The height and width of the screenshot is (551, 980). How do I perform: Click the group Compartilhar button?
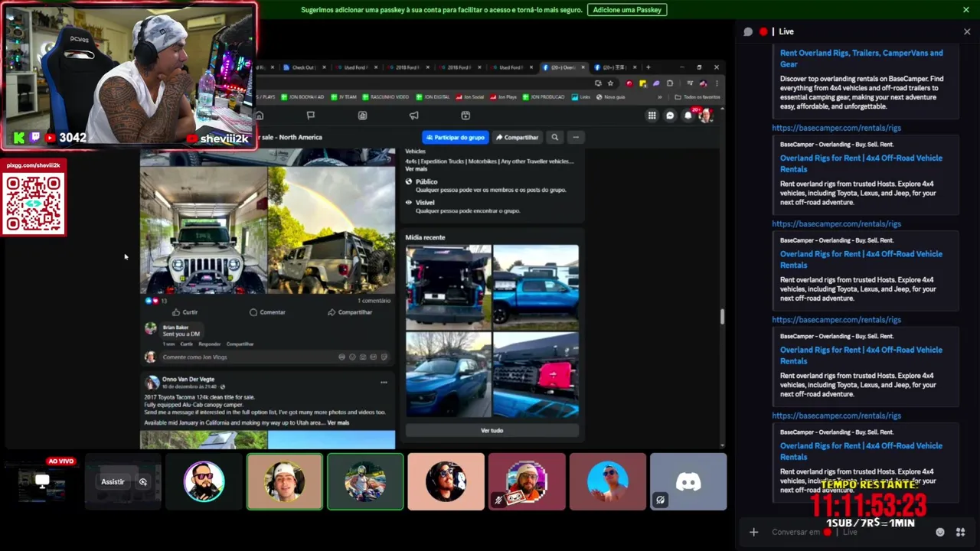tap(517, 137)
